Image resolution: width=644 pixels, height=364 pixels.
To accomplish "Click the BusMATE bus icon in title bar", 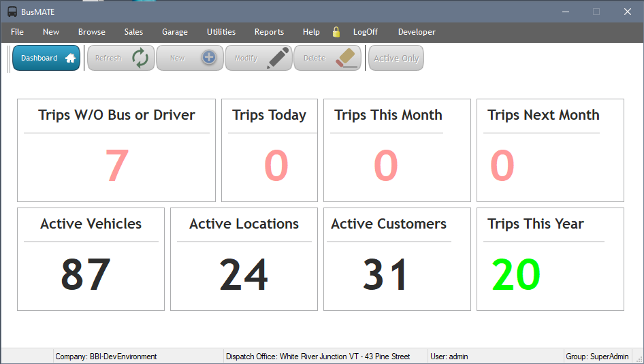I will tap(12, 12).
